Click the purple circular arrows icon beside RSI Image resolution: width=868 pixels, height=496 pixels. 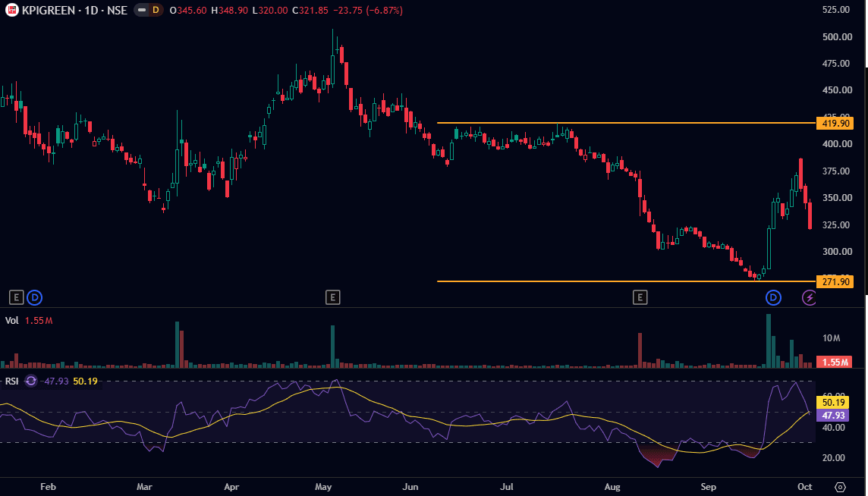[x=31, y=381]
